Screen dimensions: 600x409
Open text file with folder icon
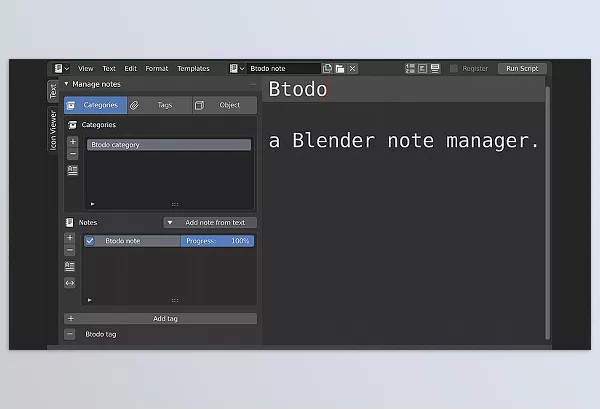[x=340, y=69]
